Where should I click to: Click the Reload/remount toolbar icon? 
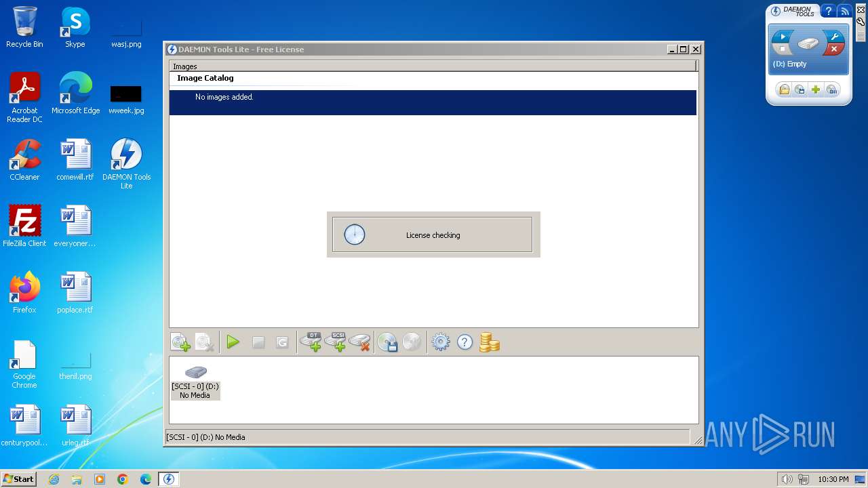(282, 343)
